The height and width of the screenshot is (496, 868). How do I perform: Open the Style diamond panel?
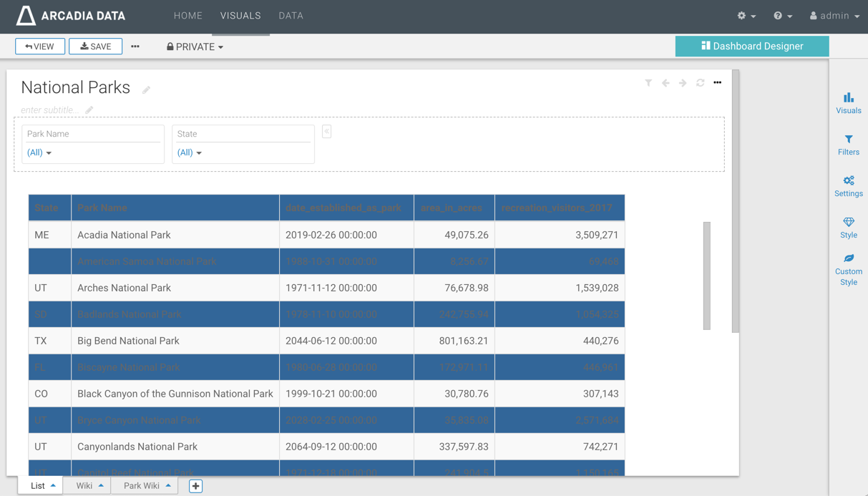pyautogui.click(x=848, y=228)
